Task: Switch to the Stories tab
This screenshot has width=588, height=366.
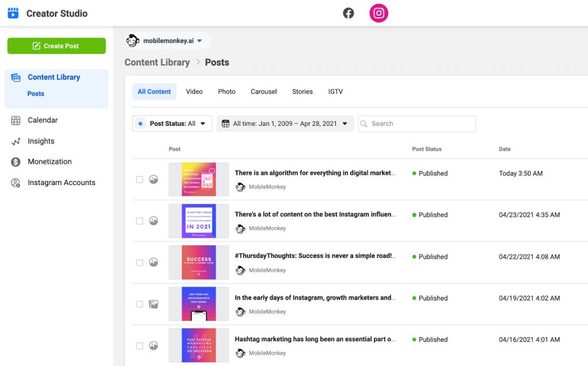Action: (302, 91)
